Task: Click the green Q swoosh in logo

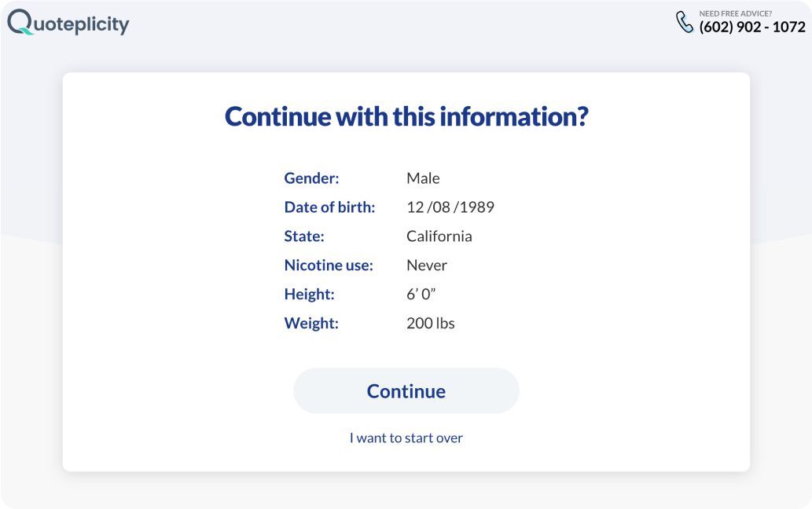Action: tap(24, 31)
